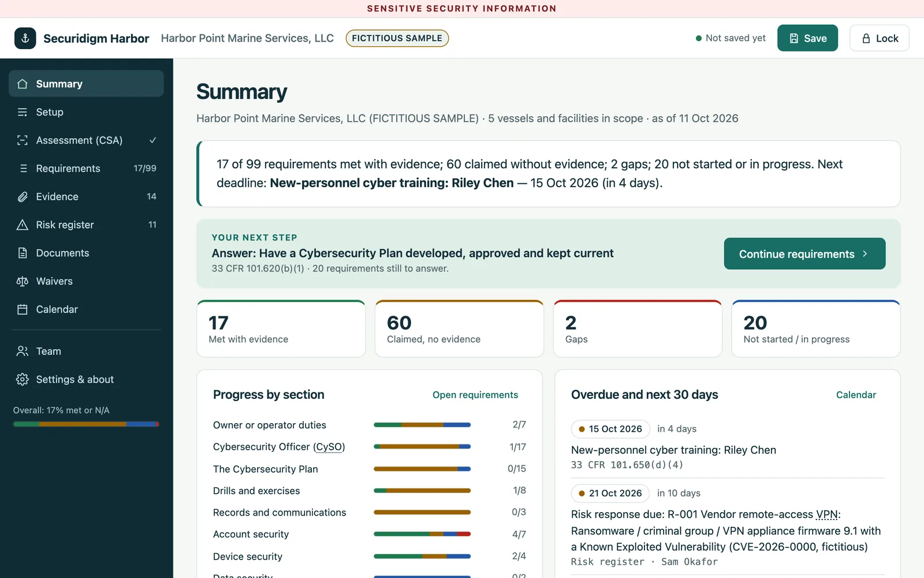
Task: Click the checkmark next to Assessment (CSA)
Action: coord(153,140)
